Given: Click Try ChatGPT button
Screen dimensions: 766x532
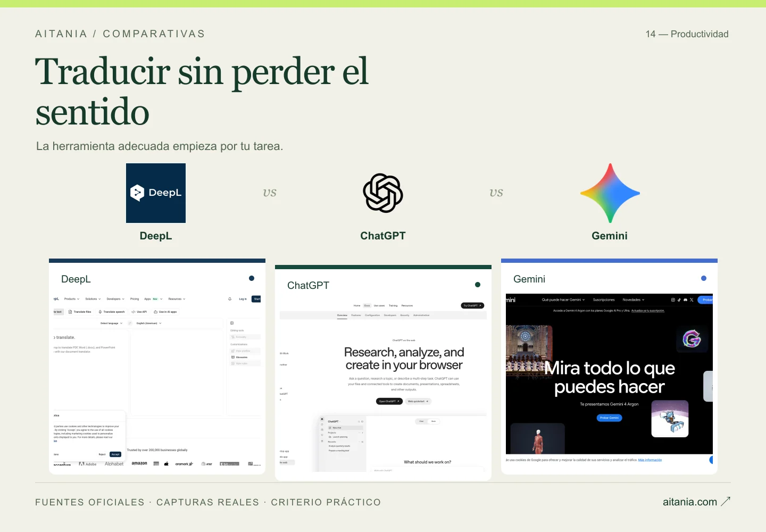Looking at the screenshot, I should [472, 305].
